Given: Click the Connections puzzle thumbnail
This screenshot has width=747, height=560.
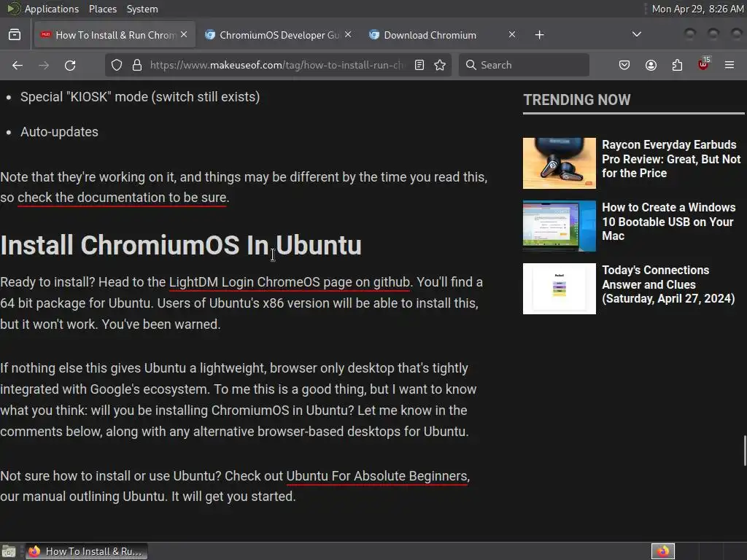Looking at the screenshot, I should click(560, 289).
